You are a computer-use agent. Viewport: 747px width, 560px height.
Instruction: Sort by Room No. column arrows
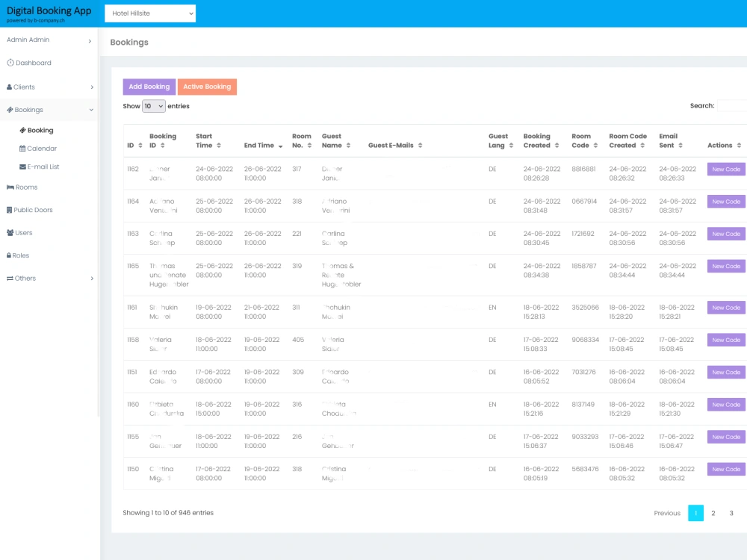[x=309, y=146]
